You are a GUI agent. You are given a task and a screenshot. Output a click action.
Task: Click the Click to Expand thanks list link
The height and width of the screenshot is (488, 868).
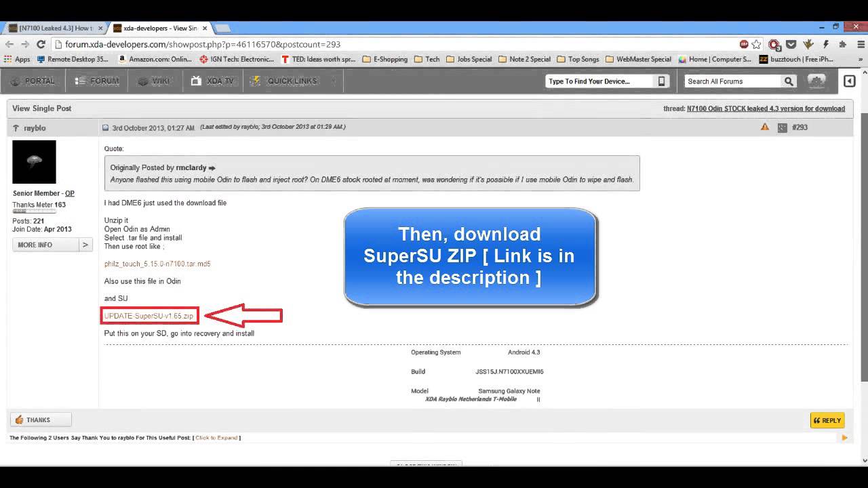point(216,438)
